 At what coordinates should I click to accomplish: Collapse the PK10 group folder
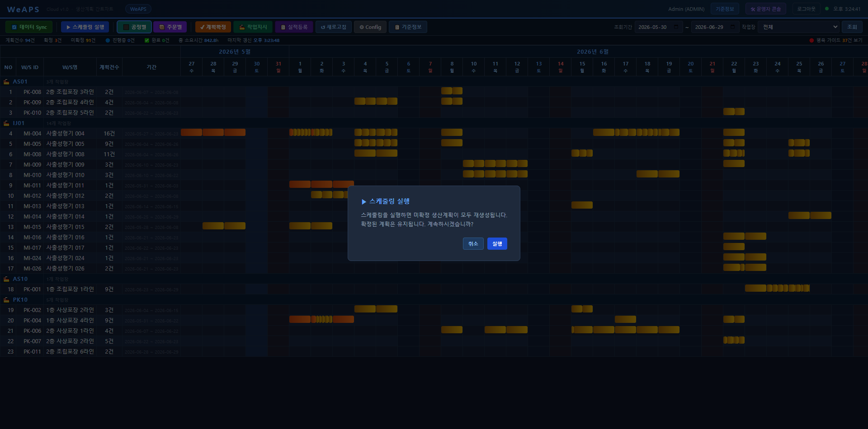6,300
